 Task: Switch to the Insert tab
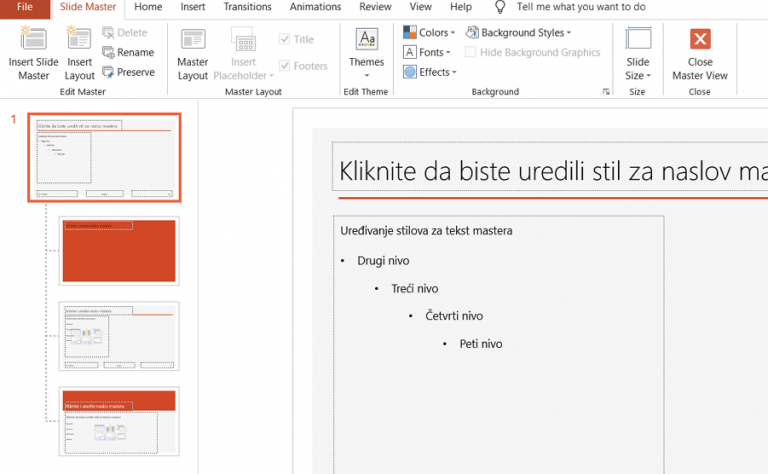(192, 7)
